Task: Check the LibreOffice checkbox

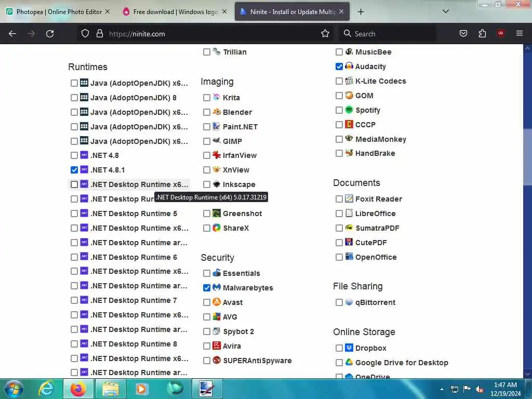Action: [339, 214]
